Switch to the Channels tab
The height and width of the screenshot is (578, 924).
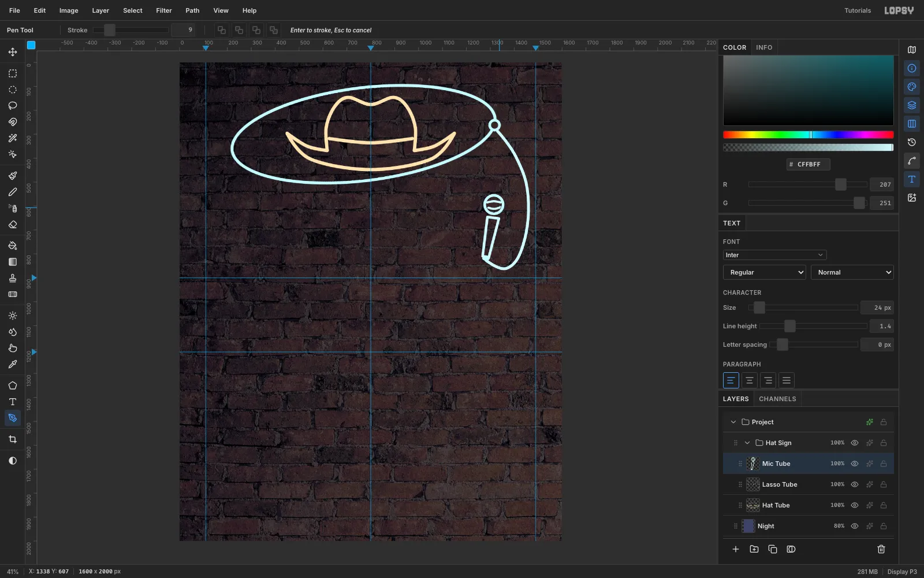click(777, 399)
